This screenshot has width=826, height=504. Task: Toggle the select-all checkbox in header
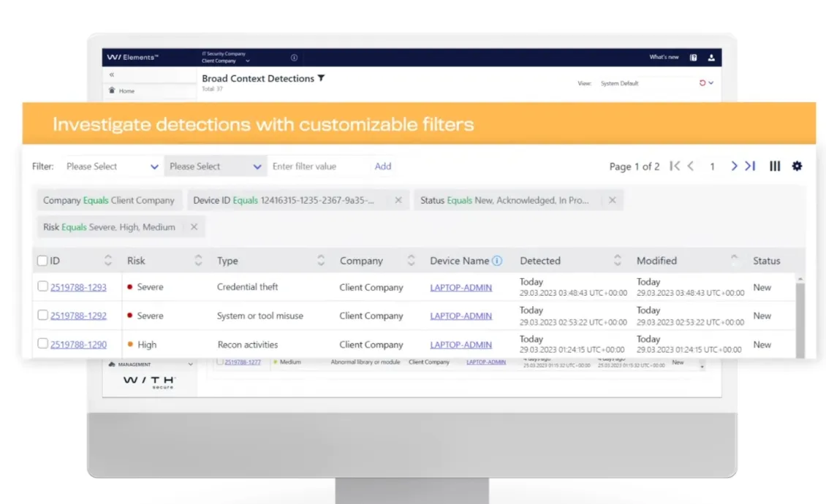(x=42, y=261)
